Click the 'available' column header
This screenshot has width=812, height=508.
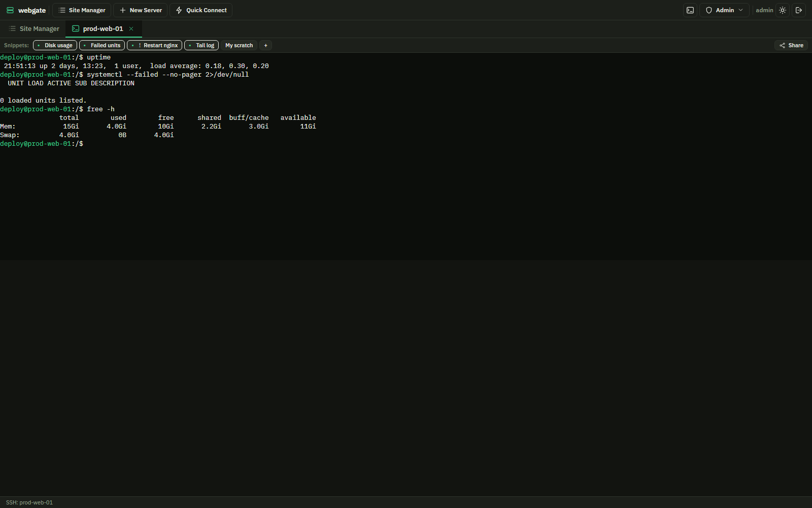(x=298, y=118)
